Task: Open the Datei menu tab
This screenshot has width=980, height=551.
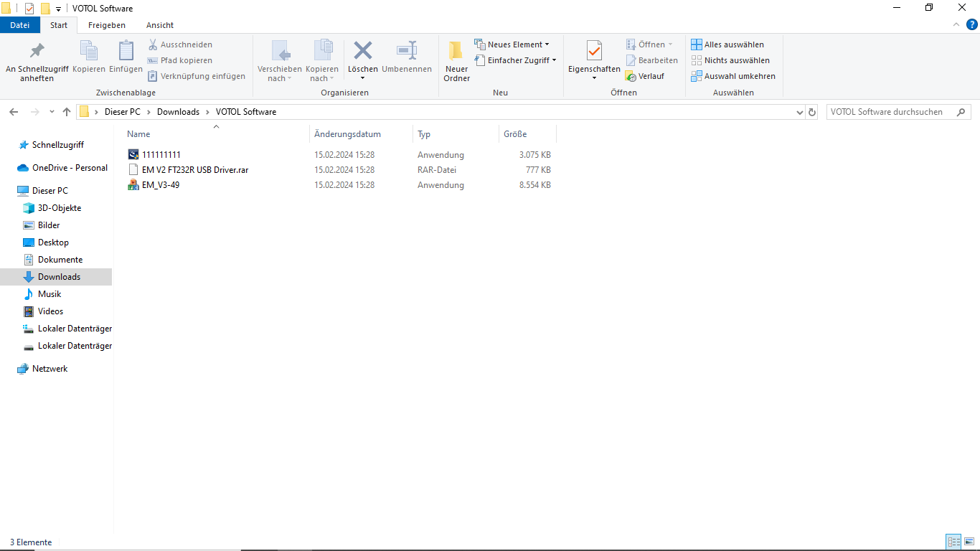Action: 20,25
